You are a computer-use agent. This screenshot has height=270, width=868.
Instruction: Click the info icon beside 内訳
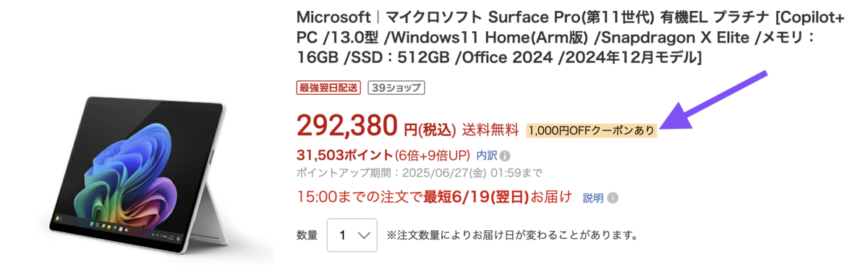[505, 156]
